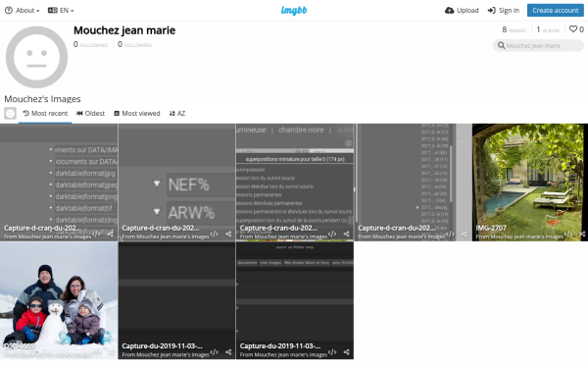The height and width of the screenshot is (368, 588).
Task: Open the album link under IMG-2707
Action: [526, 237]
